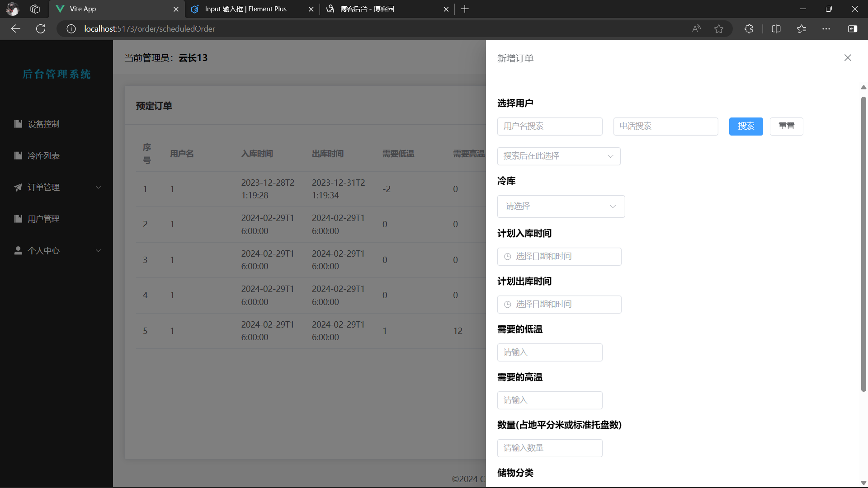The image size is (868, 488).
Task: Open the 搜索后在此选择 user dropdown
Action: [559, 156]
